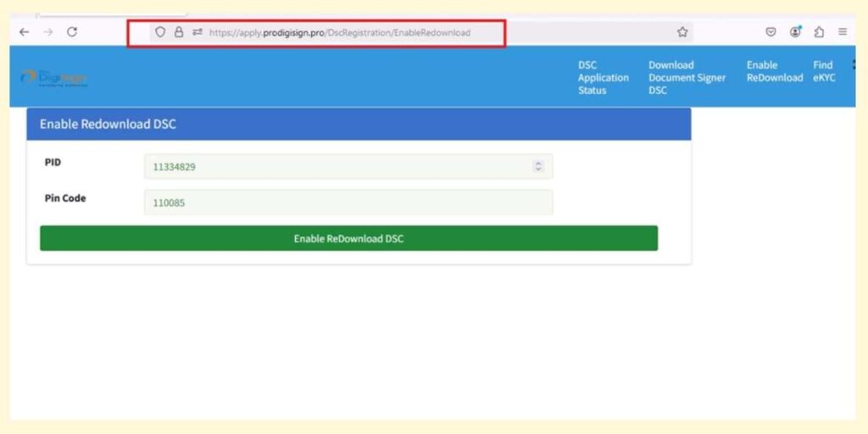The height and width of the screenshot is (434, 868).
Task: Go forward using the browser forward arrow
Action: tap(48, 32)
